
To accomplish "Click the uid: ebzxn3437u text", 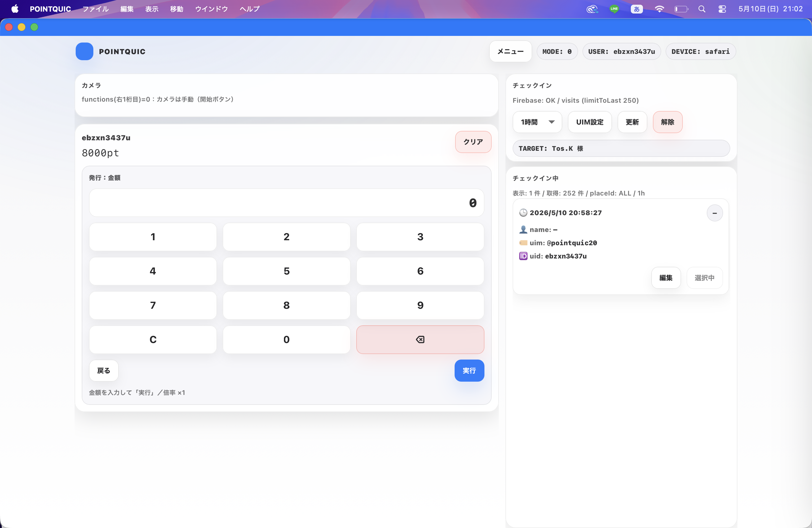I will coord(558,256).
